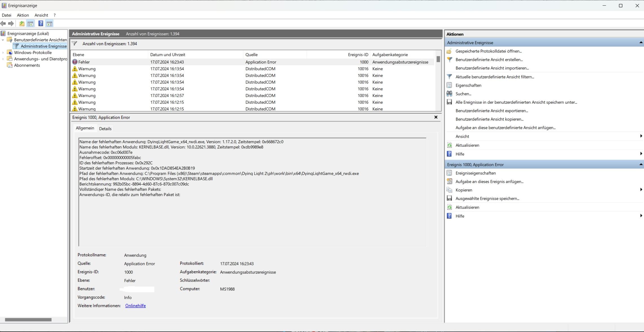This screenshot has width=644, height=332.
Task: Open the Datei menu
Action: pos(6,15)
